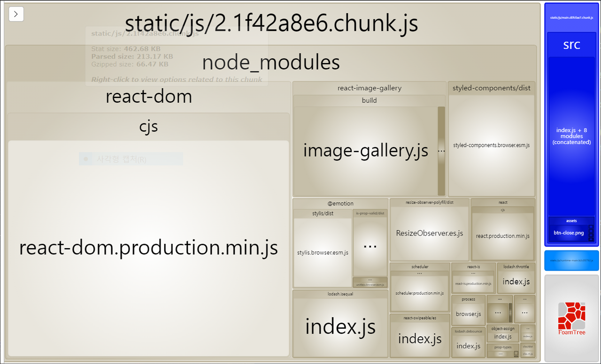Select the @emotion group header
This screenshot has height=364, width=601.
tap(340, 204)
